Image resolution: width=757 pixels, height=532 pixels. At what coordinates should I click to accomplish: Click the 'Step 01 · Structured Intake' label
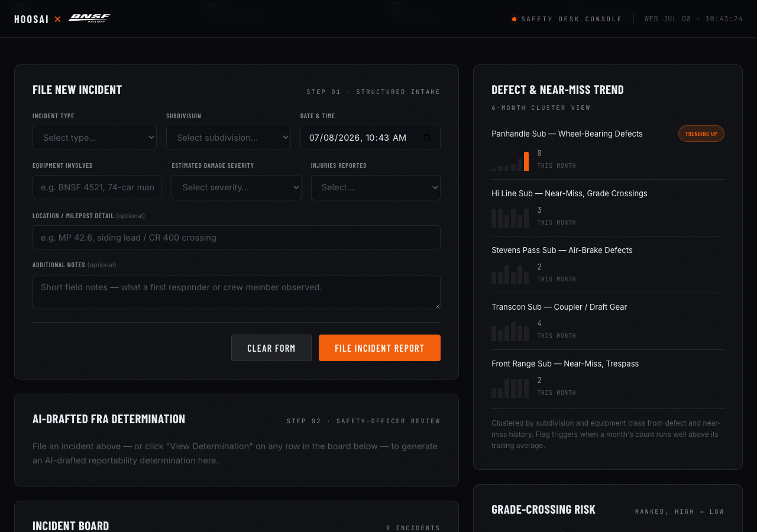click(373, 92)
